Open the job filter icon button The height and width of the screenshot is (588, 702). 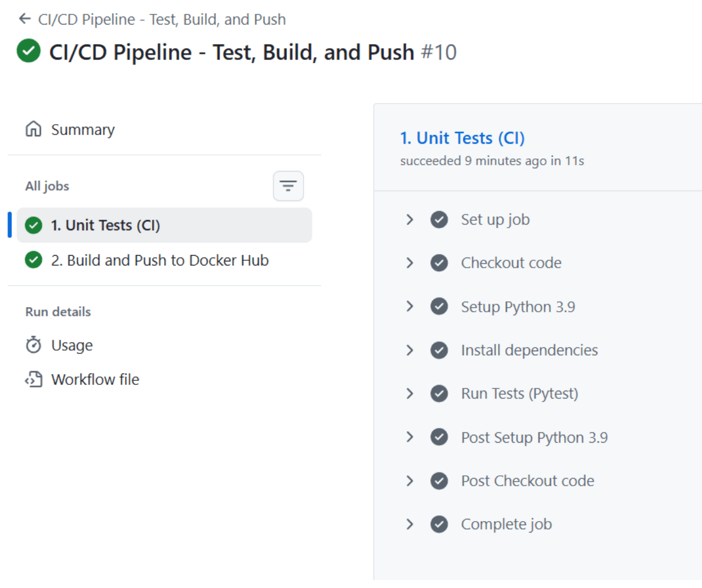[288, 186]
